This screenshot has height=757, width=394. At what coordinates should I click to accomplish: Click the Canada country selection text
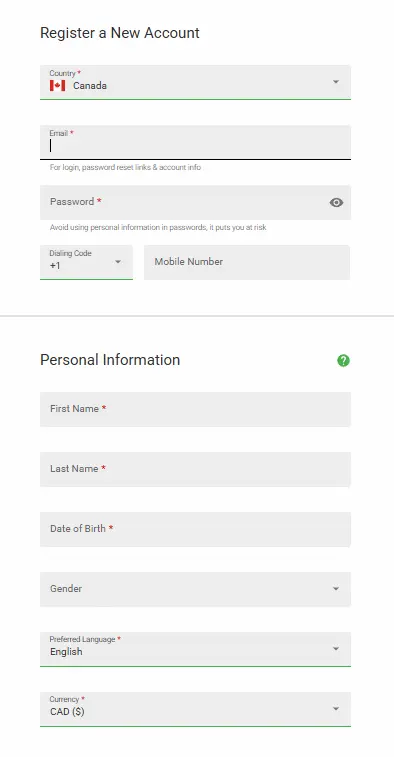pyautogui.click(x=90, y=86)
